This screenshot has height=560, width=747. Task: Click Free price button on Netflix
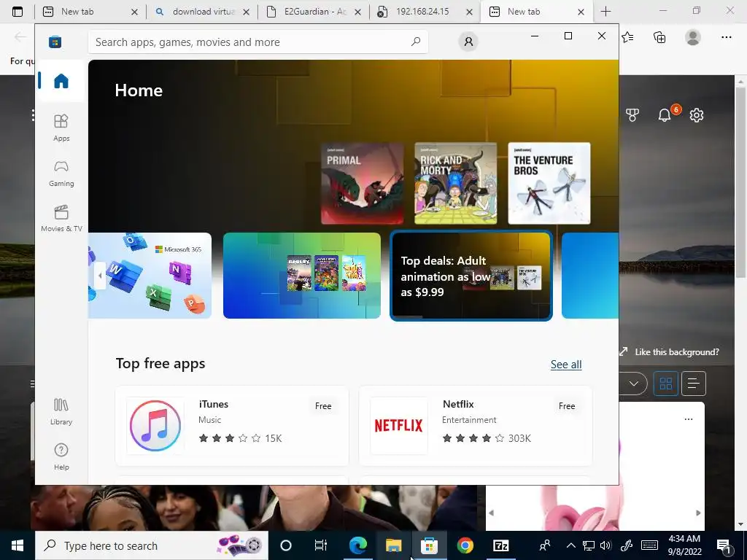tap(566, 406)
